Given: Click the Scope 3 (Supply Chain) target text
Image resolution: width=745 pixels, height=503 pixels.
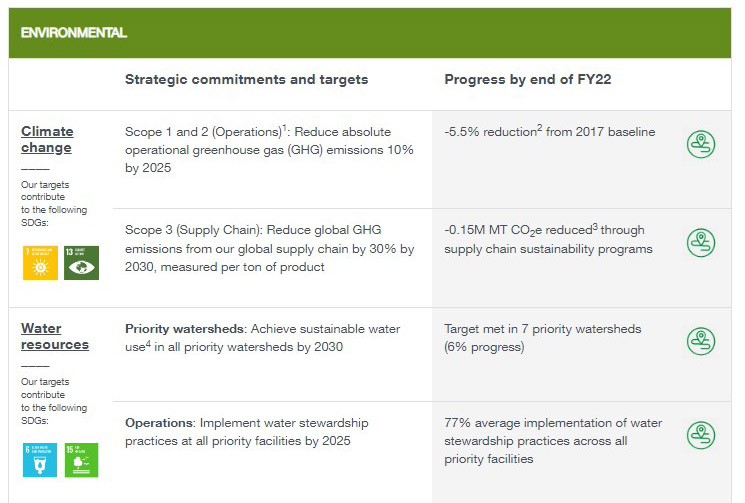Looking at the screenshot, I should click(269, 249).
